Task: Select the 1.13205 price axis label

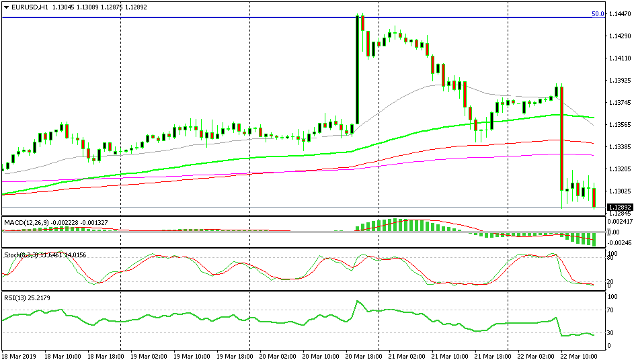Action: [620, 169]
